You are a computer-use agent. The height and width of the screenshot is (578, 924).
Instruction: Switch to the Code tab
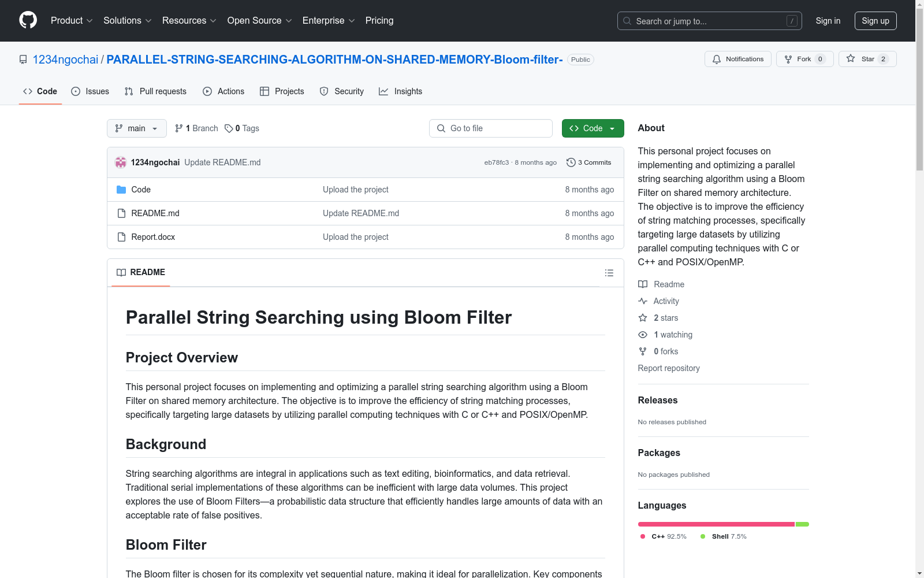pos(40,91)
